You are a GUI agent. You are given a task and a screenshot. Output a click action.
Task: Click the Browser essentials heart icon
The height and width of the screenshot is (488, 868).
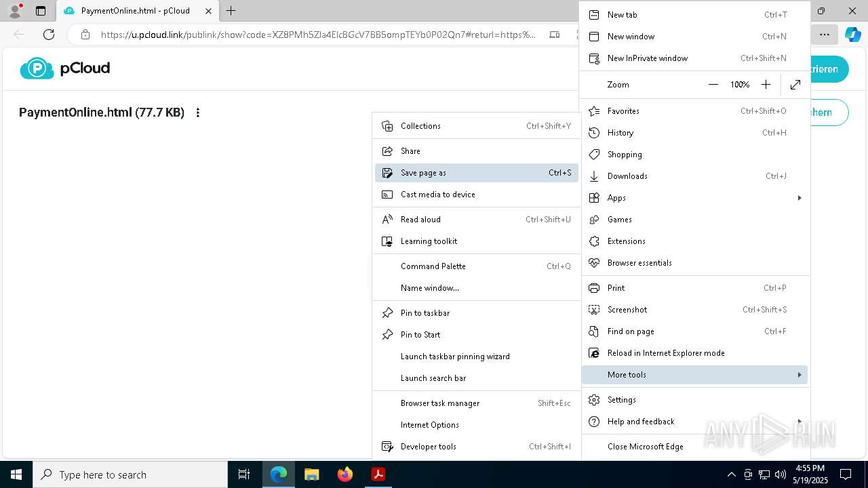(x=594, y=263)
